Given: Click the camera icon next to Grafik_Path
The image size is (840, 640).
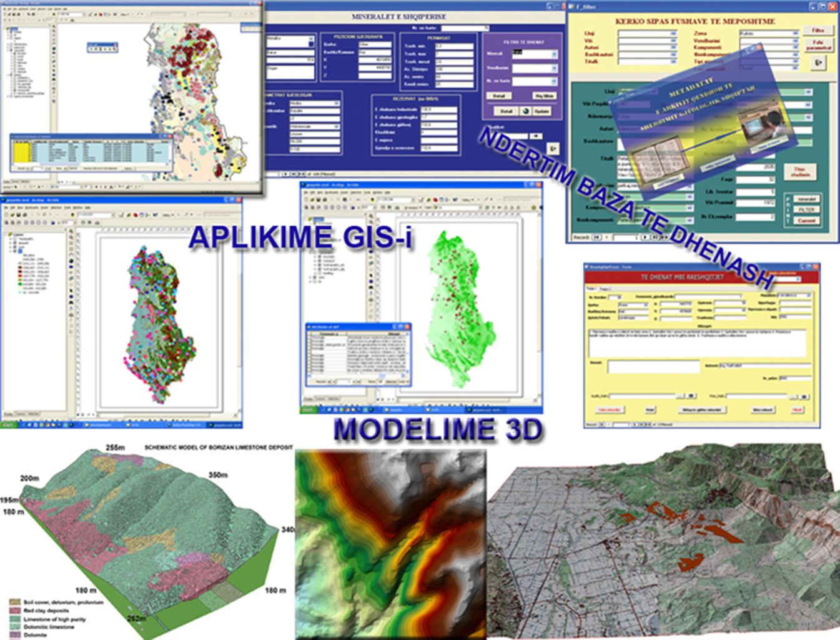Looking at the screenshot, I should click(x=691, y=396).
